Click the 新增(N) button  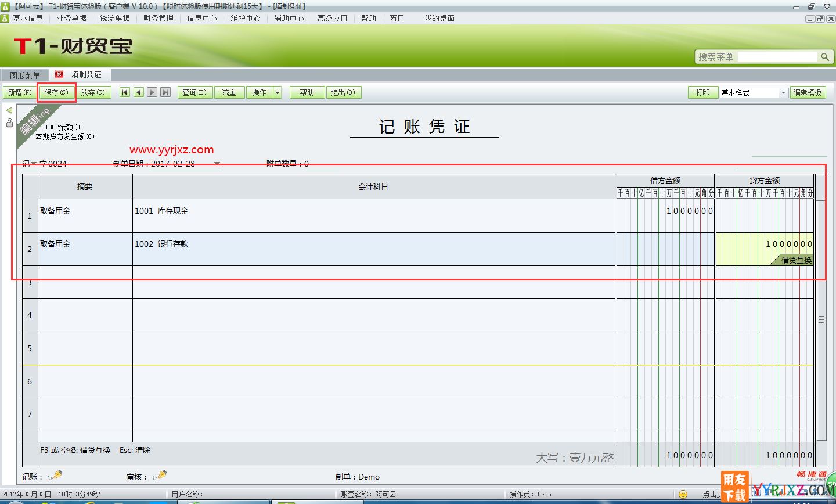click(x=20, y=92)
